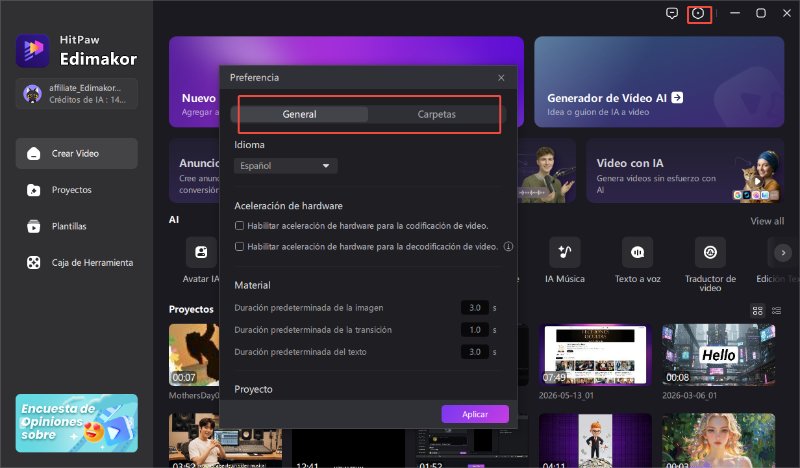Enable hardware acceleration for video codificación

click(x=239, y=226)
